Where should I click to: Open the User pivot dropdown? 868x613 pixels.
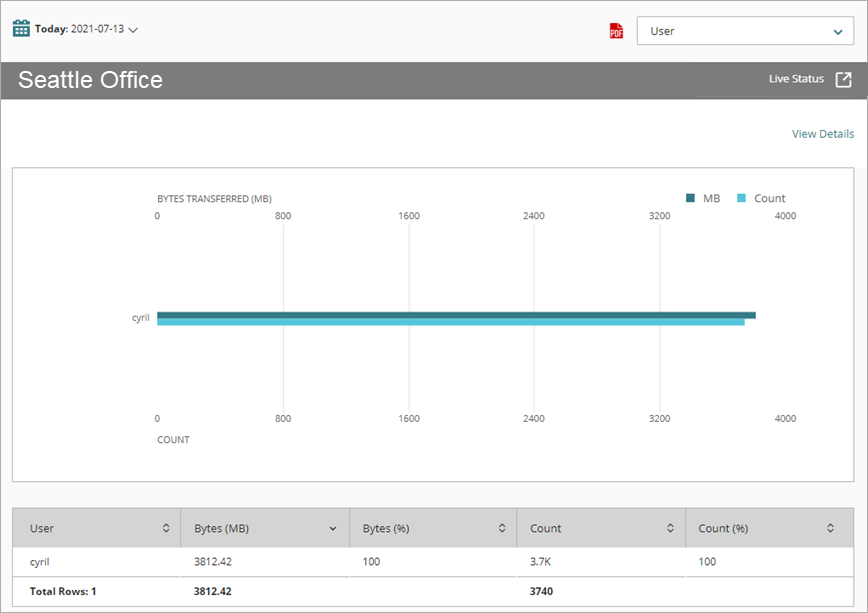coord(745,31)
